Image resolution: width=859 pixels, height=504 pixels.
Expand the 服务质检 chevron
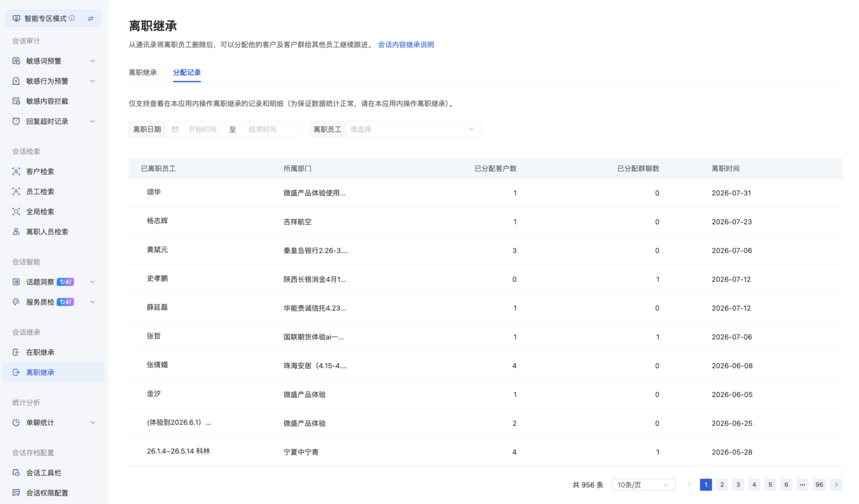[x=92, y=302]
